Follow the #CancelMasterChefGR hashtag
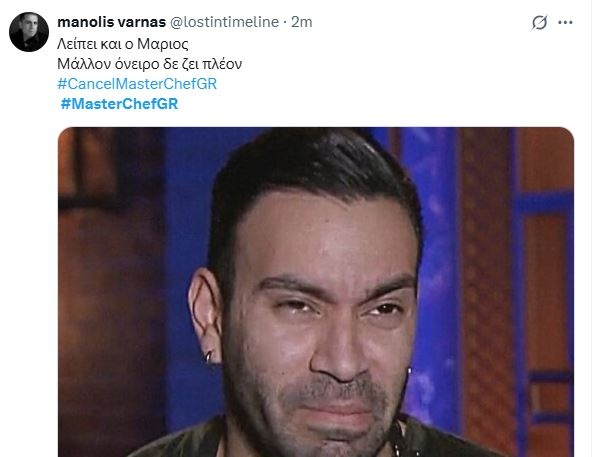 coord(137,84)
